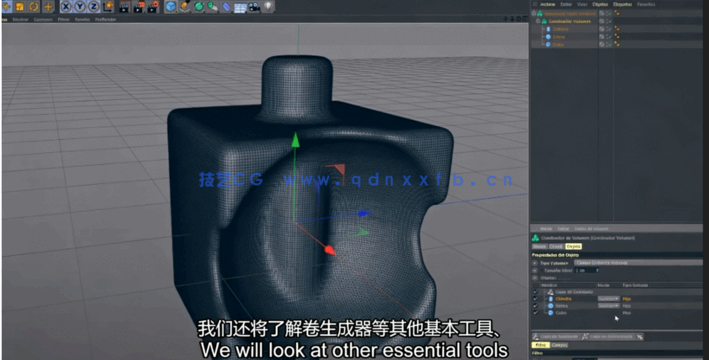This screenshot has width=709, height=360.
Task: Toggle the Y axis lock
Action: coord(80,6)
